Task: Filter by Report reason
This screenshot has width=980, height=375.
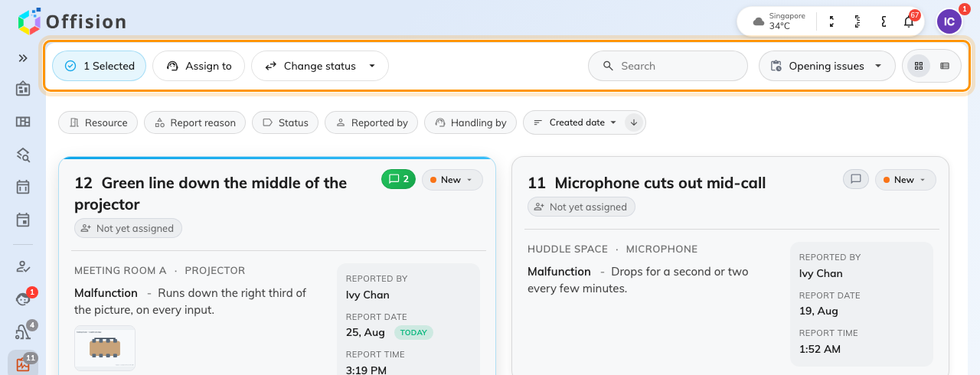Action: [x=195, y=122]
